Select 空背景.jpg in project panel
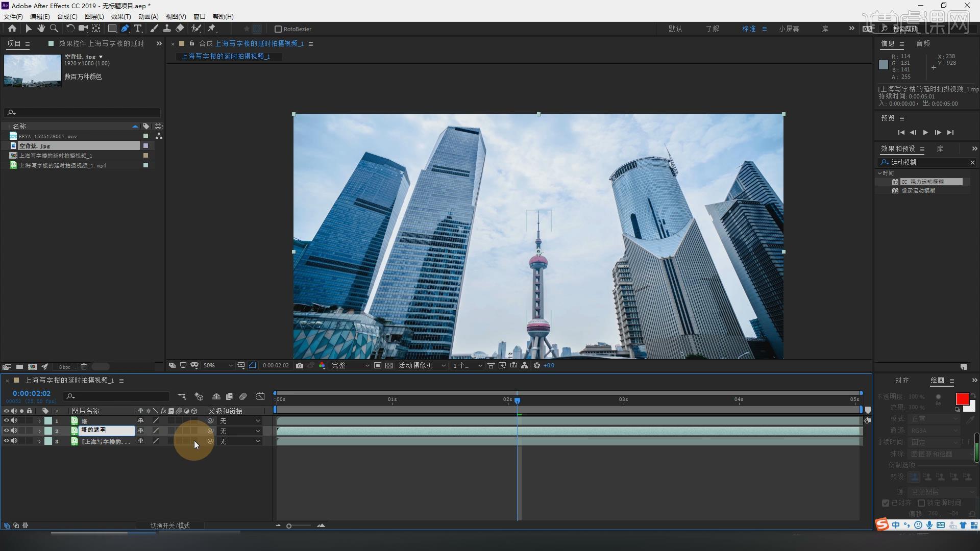Image resolution: width=980 pixels, height=551 pixels. click(35, 146)
